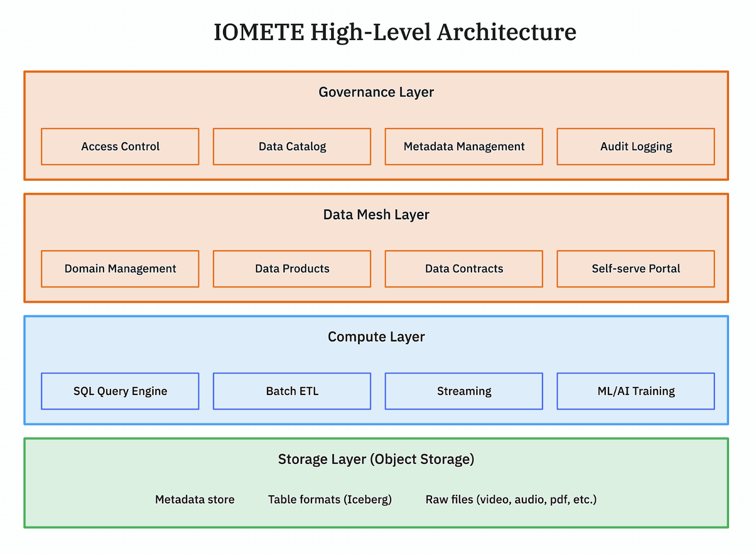Click the Access Control box

(120, 147)
